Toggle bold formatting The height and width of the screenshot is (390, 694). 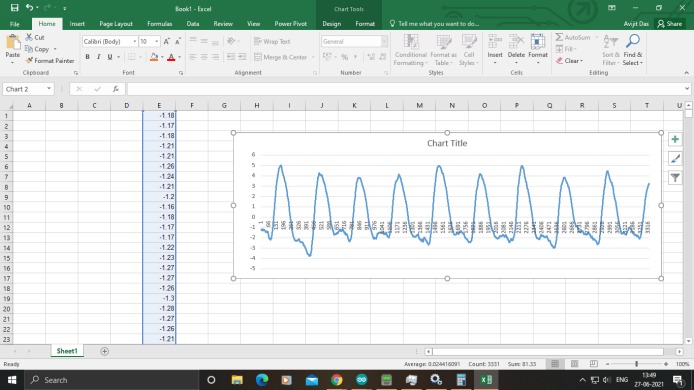pyautogui.click(x=88, y=57)
